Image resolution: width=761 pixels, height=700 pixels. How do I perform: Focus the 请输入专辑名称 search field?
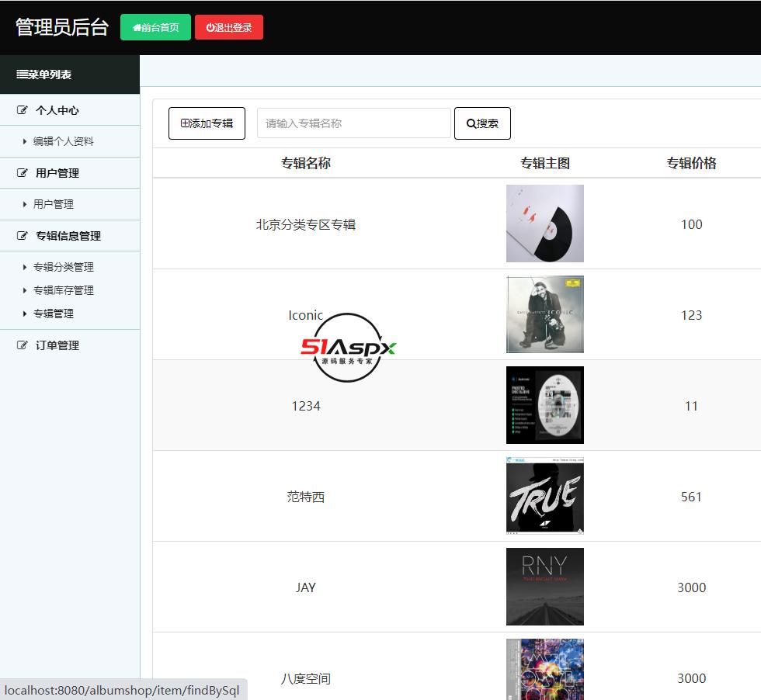354,123
